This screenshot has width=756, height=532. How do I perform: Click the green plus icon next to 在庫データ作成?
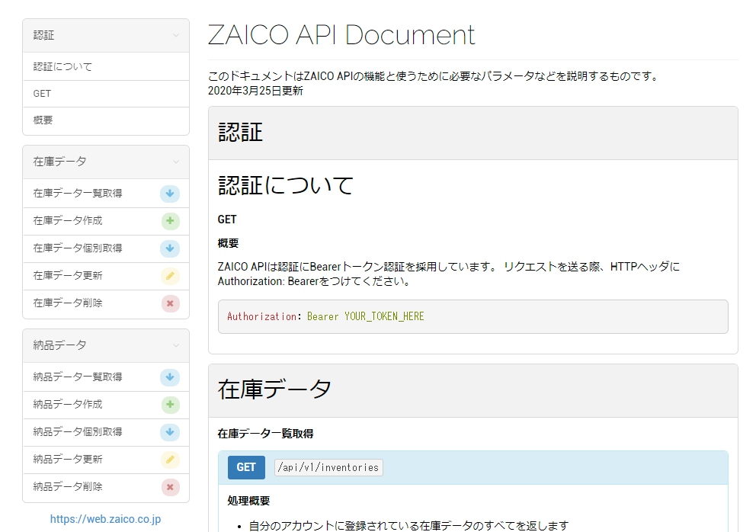click(x=169, y=221)
